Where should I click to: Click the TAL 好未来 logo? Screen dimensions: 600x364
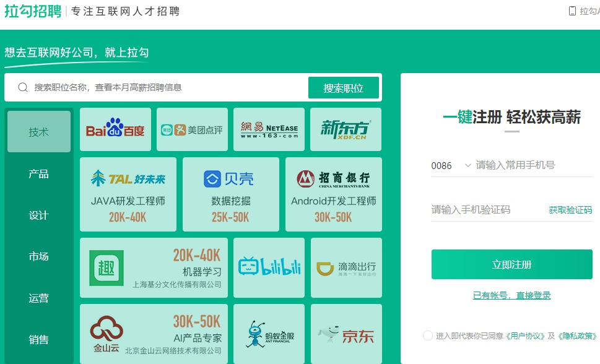click(x=128, y=178)
